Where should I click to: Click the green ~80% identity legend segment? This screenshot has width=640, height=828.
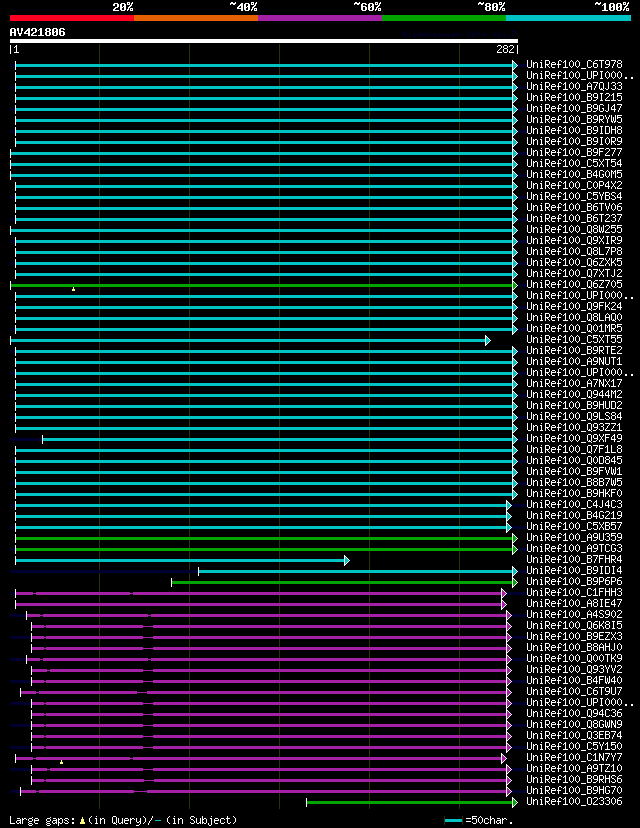[x=444, y=18]
